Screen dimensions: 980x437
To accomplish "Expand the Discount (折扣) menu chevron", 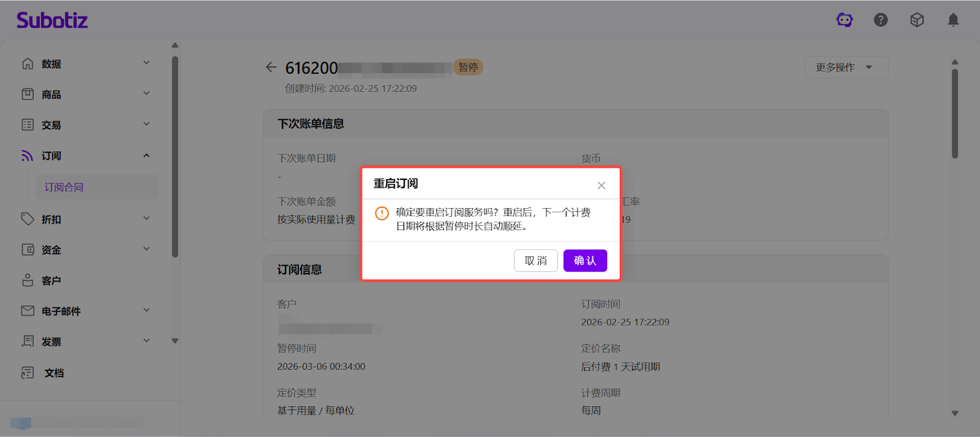I will click(146, 219).
